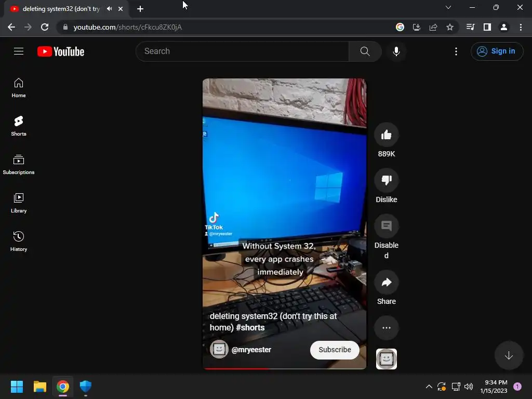Click the Google icon in address bar
This screenshot has height=399, width=532.
tap(400, 27)
